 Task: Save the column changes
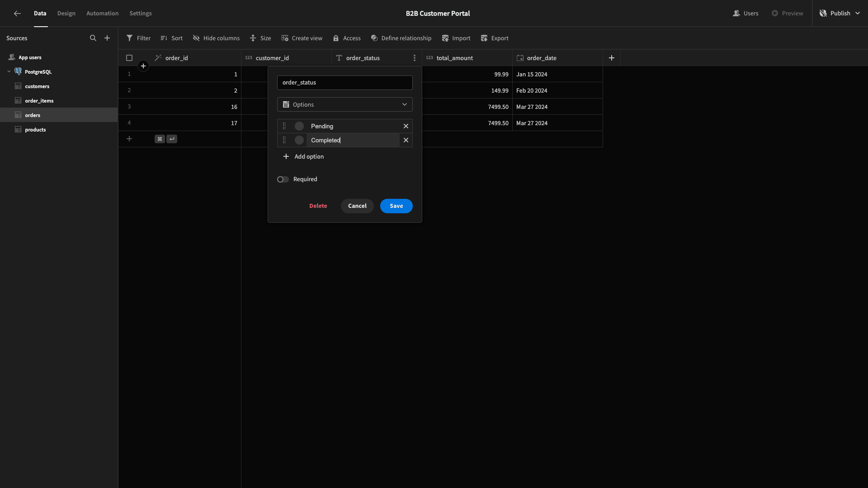coord(396,206)
